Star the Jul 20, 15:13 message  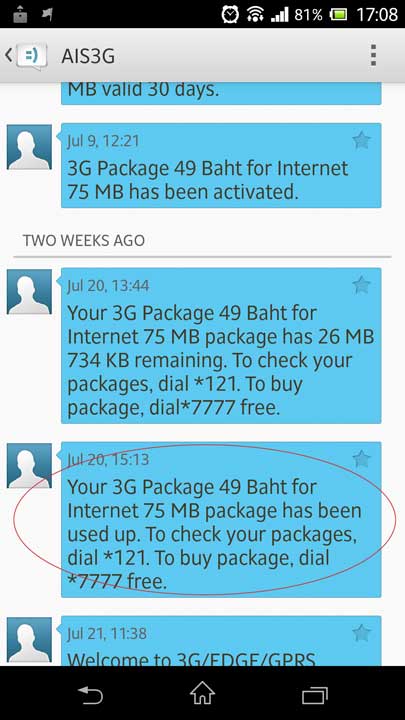tap(361, 458)
